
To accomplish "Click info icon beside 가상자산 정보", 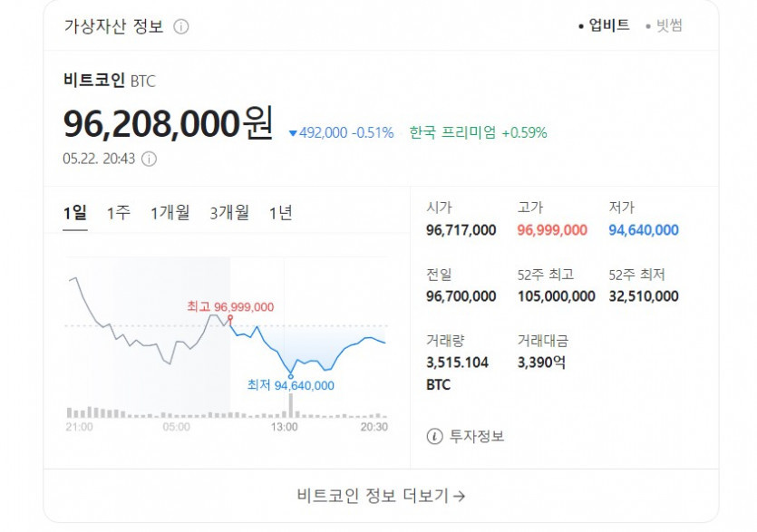I will [x=181, y=26].
